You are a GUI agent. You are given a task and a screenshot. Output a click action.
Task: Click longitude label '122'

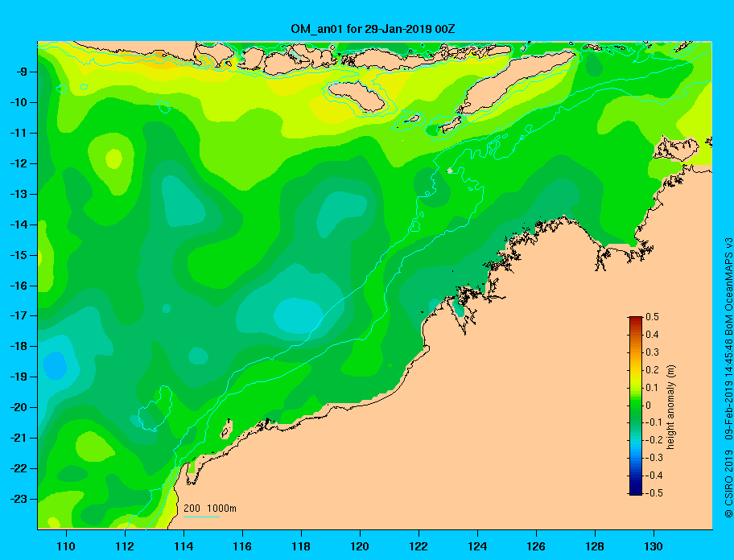pos(419,546)
